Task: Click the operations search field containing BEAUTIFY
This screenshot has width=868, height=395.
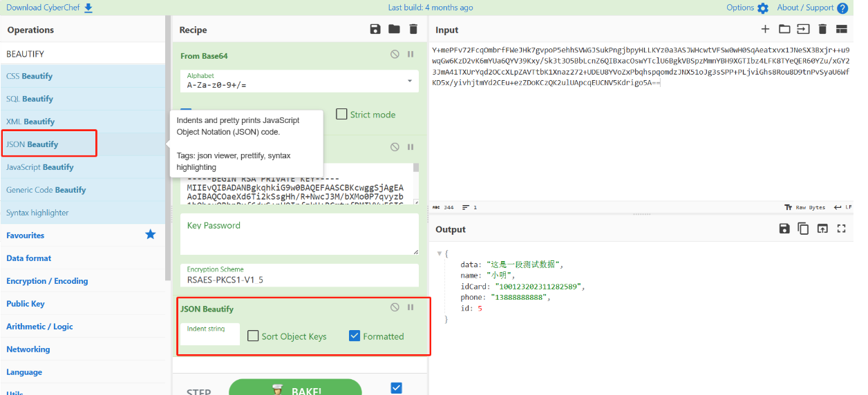Action: click(83, 54)
